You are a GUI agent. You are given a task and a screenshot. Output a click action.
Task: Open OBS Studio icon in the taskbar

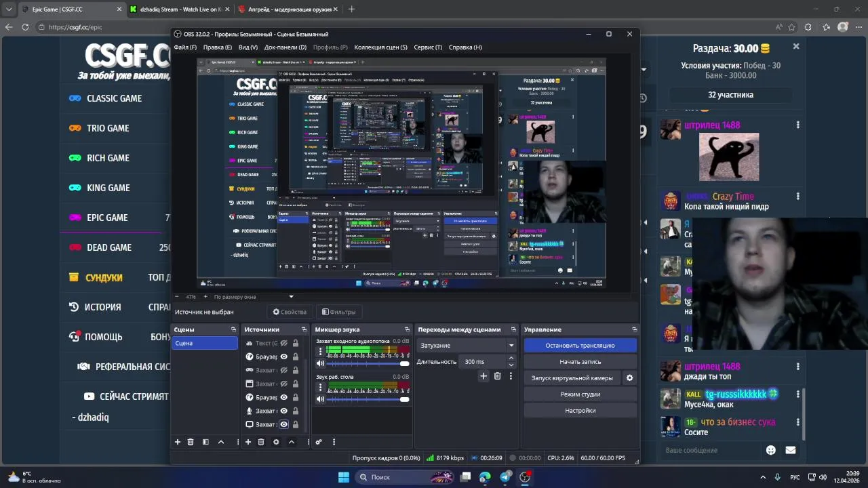coord(525,477)
